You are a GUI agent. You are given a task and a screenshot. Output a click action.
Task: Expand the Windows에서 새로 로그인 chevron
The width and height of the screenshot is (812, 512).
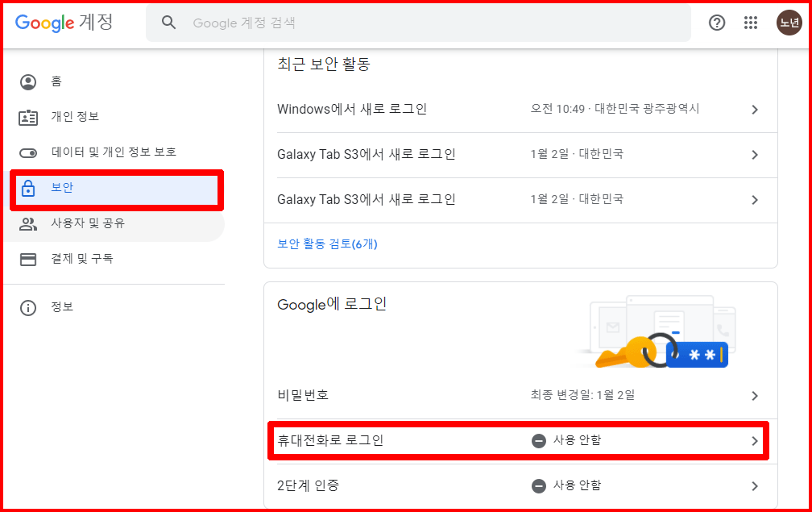point(755,110)
